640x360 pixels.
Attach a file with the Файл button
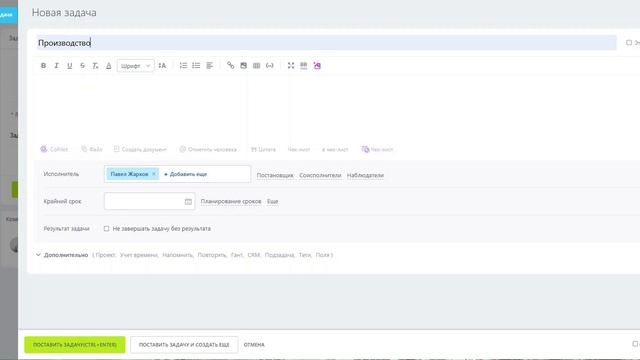click(x=92, y=149)
